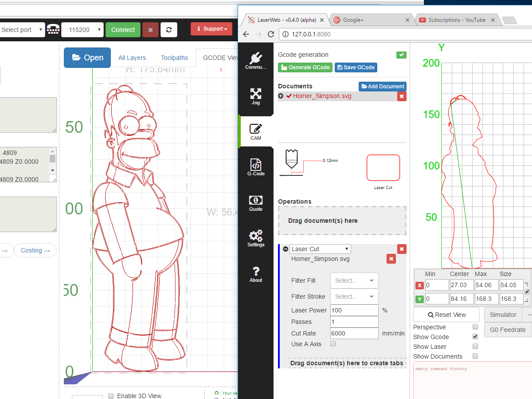Click the Add Document button

(x=383, y=87)
